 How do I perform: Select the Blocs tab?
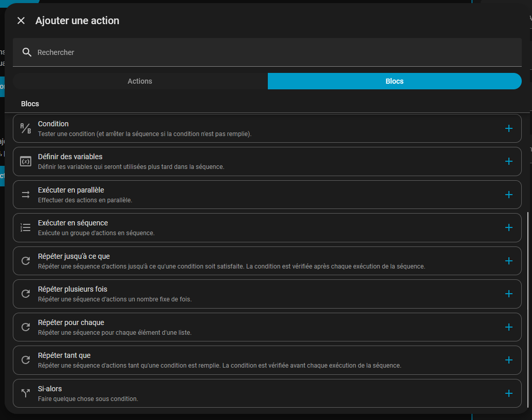395,81
